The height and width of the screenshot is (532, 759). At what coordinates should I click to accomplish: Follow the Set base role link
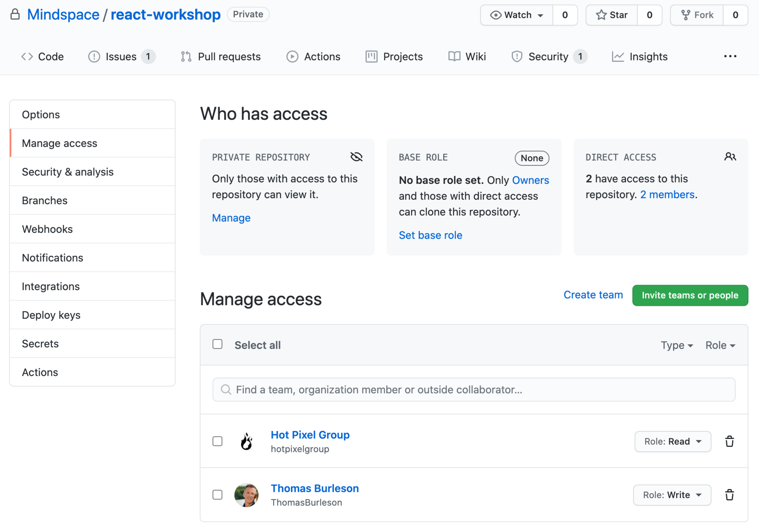pos(430,235)
